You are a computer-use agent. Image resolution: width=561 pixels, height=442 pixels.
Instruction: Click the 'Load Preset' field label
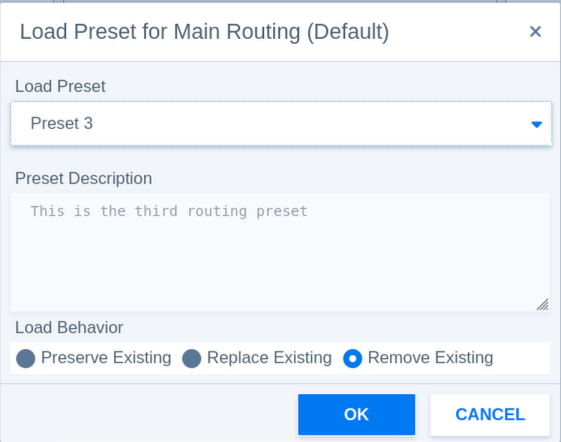point(60,86)
